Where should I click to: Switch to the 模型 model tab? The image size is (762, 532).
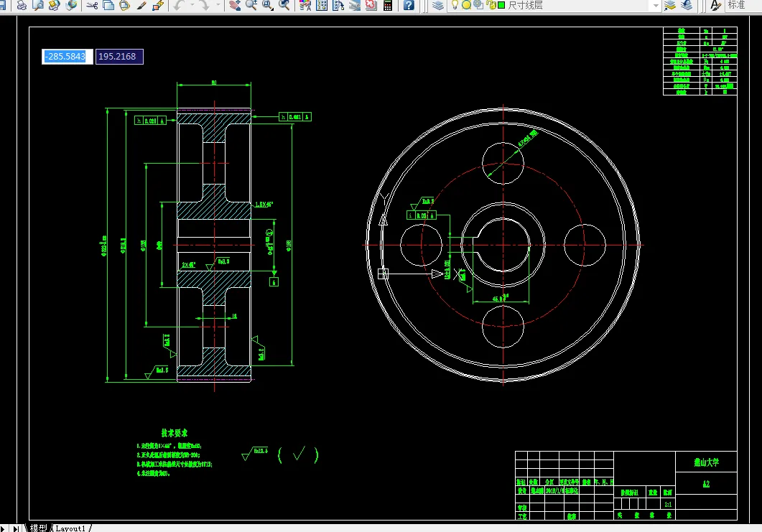[x=38, y=528]
